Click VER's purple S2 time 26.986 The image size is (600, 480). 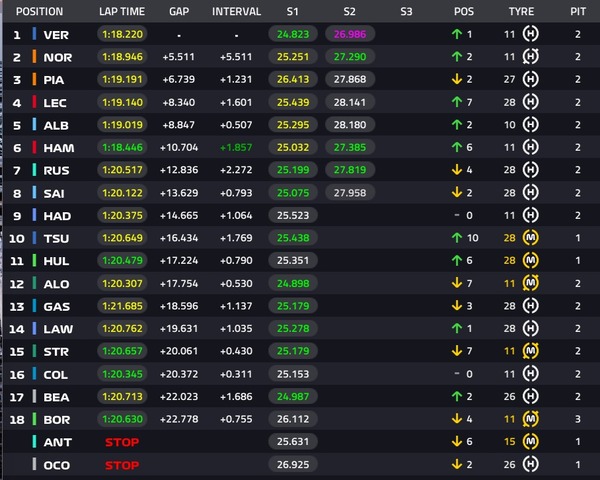point(350,34)
